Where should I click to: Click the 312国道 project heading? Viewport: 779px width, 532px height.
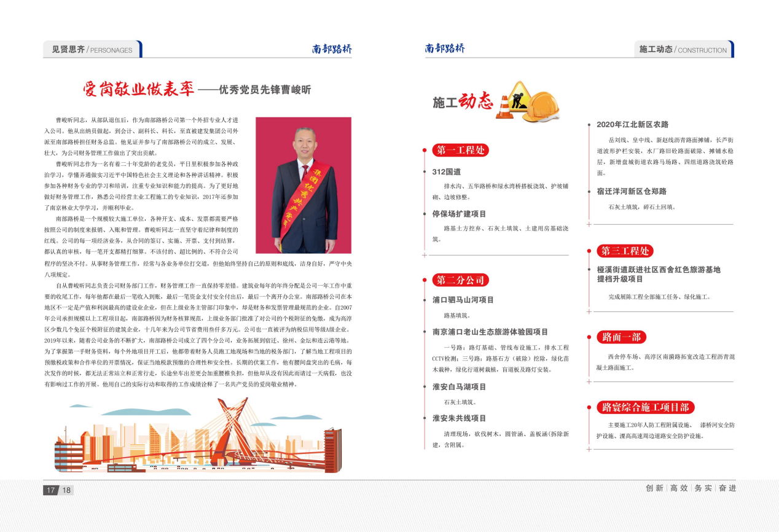(x=447, y=172)
